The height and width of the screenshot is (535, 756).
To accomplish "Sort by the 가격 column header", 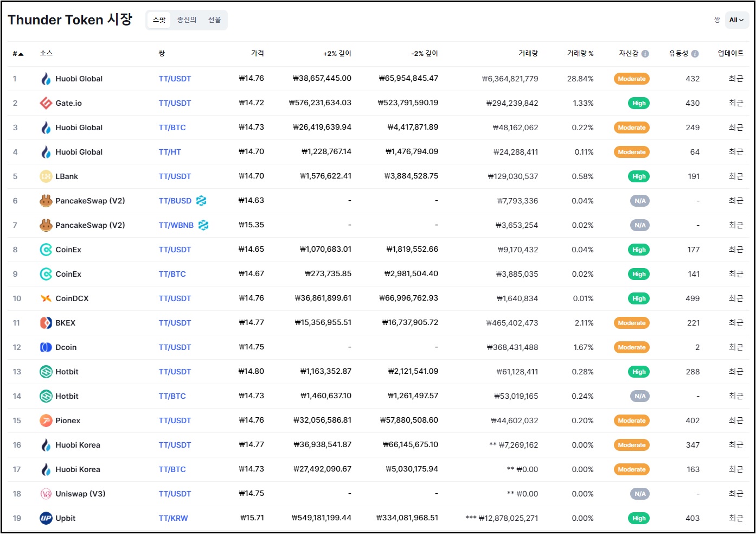I will 258,53.
